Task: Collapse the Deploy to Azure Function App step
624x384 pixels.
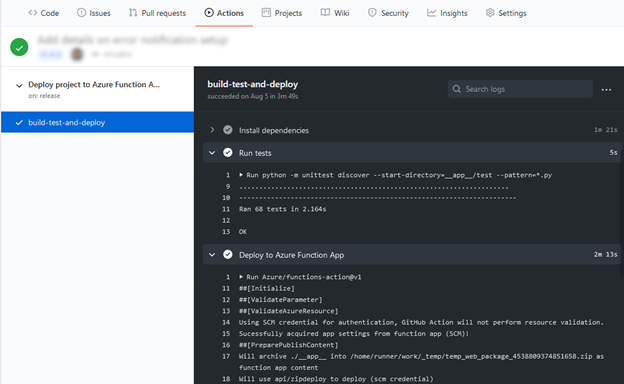Action: pyautogui.click(x=212, y=255)
